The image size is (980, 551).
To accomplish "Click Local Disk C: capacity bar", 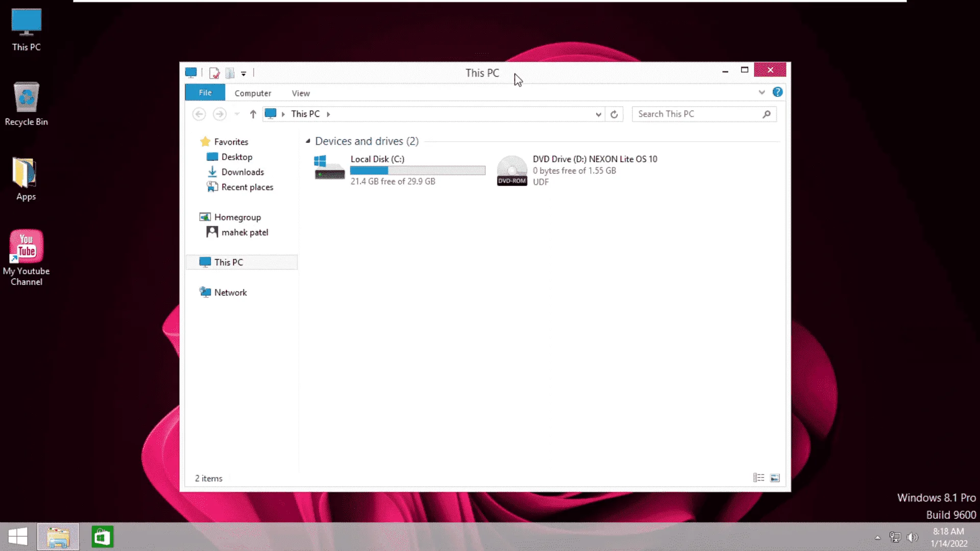I will click(x=418, y=170).
